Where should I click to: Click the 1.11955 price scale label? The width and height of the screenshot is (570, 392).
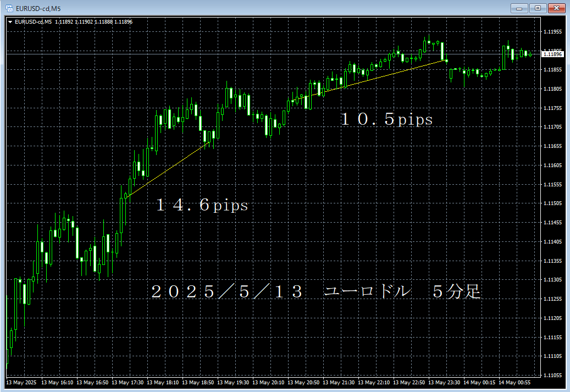(x=552, y=32)
